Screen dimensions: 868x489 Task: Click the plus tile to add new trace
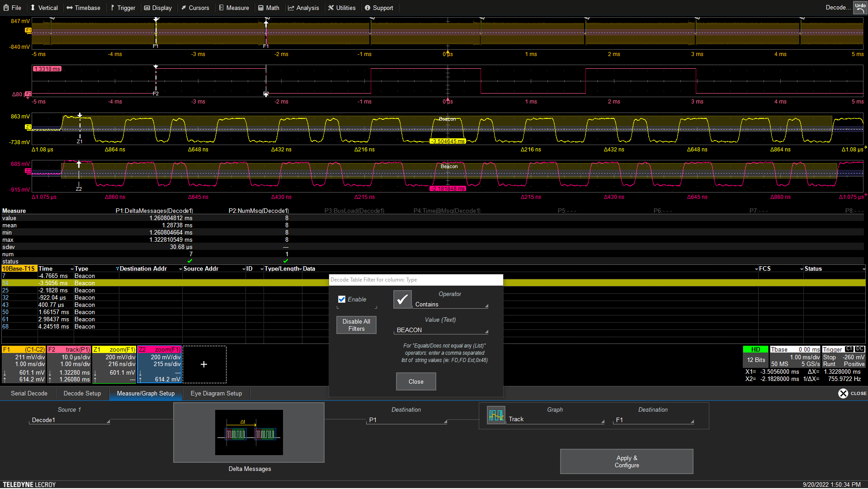pos(204,365)
